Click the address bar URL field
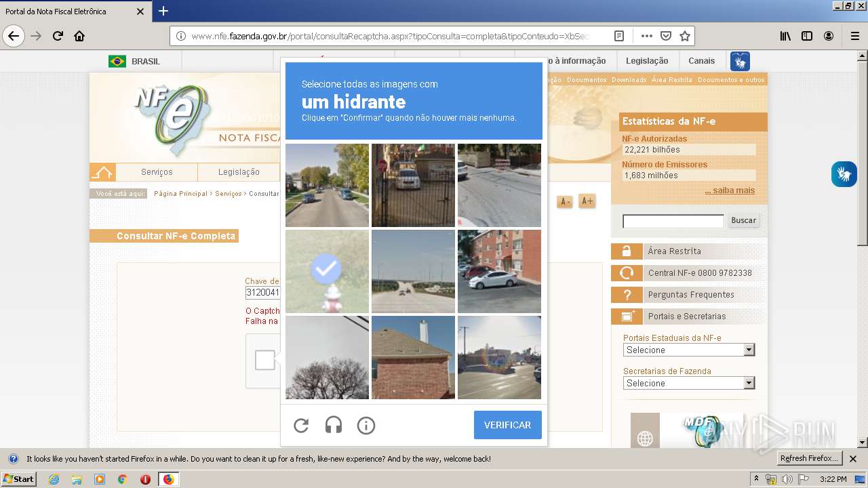Screen dimensions: 868x488 point(390,36)
